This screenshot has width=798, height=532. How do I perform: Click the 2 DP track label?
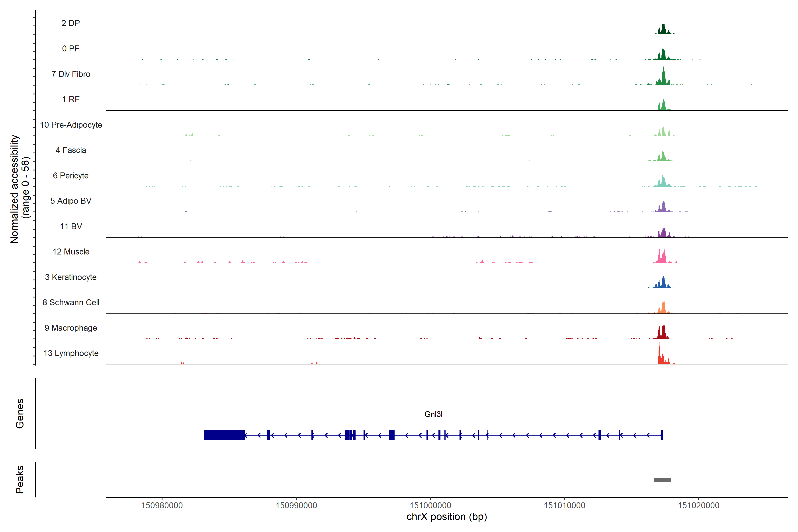(70, 23)
